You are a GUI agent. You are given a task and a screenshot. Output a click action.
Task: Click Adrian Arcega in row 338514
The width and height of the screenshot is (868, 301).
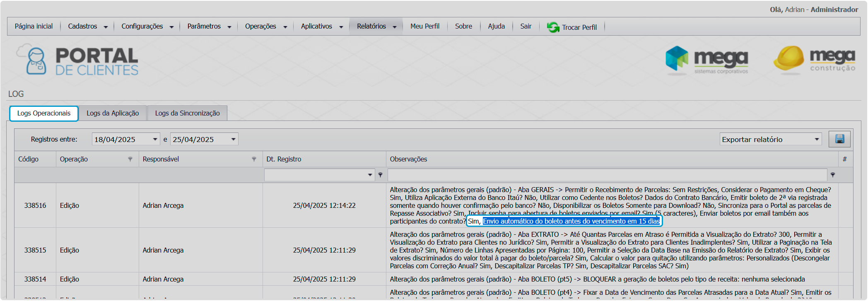(163, 279)
